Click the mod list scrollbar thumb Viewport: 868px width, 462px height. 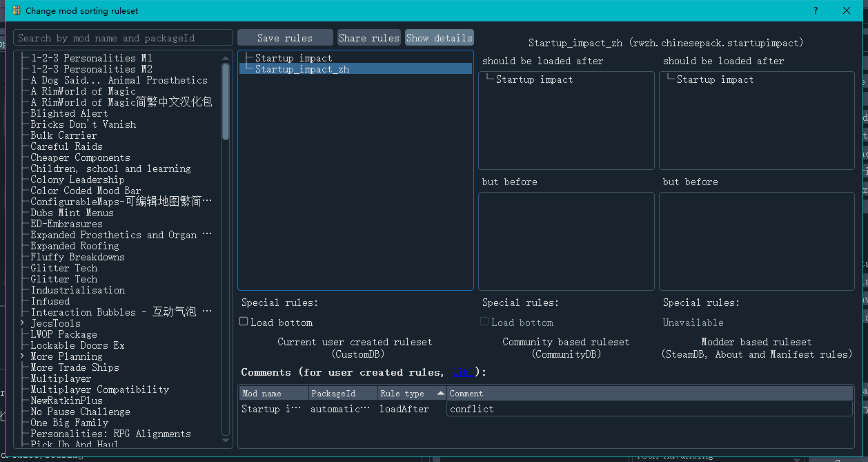coord(226,102)
